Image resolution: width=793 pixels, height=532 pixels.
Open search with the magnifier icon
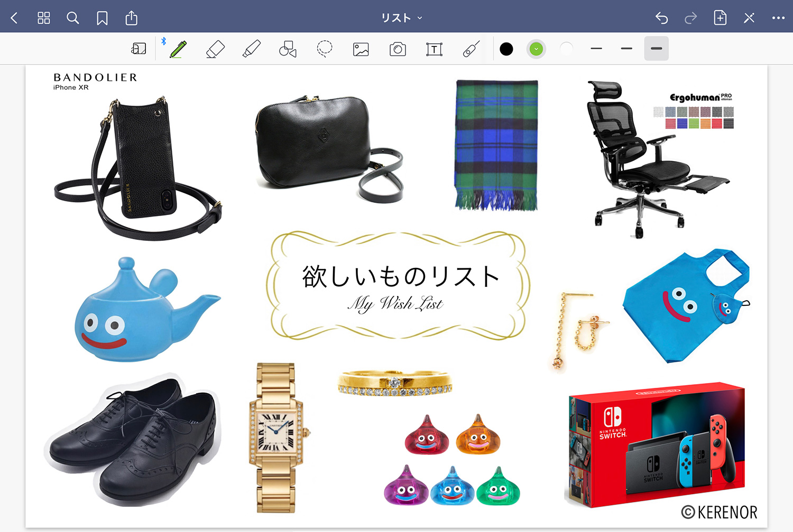click(73, 18)
